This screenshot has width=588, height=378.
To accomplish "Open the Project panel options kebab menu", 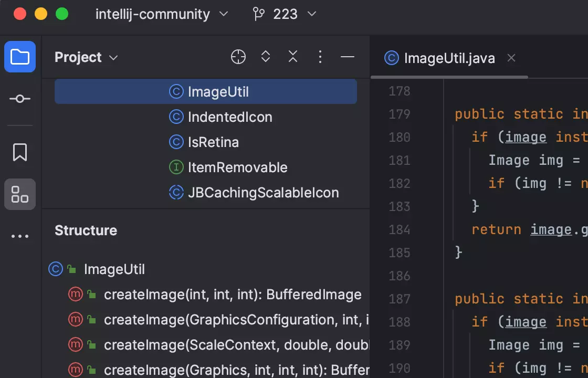I will (x=320, y=57).
